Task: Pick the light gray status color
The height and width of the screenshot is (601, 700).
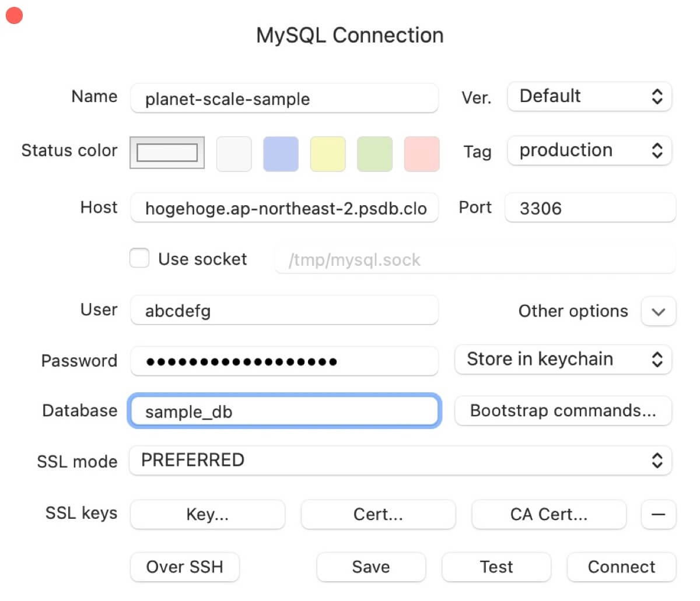Action: point(234,154)
